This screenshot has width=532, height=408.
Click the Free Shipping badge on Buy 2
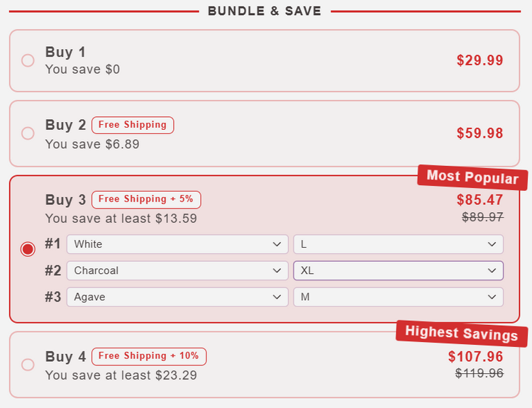(133, 125)
